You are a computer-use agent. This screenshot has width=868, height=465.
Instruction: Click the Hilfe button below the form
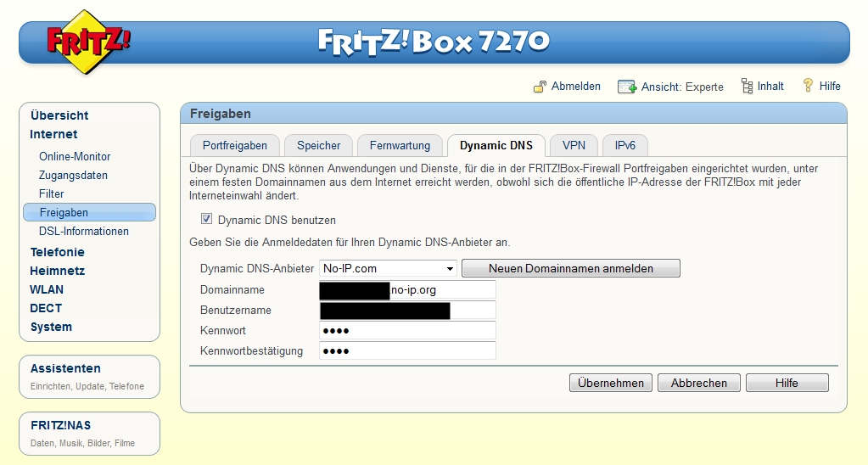(x=787, y=383)
